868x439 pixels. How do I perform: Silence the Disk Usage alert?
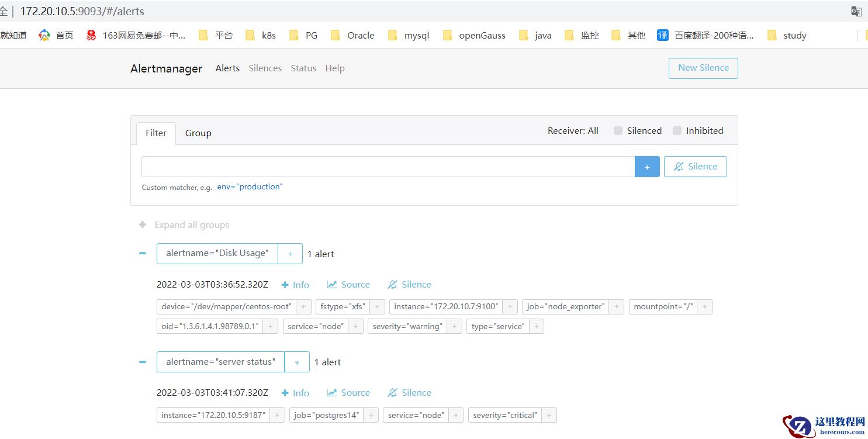409,285
